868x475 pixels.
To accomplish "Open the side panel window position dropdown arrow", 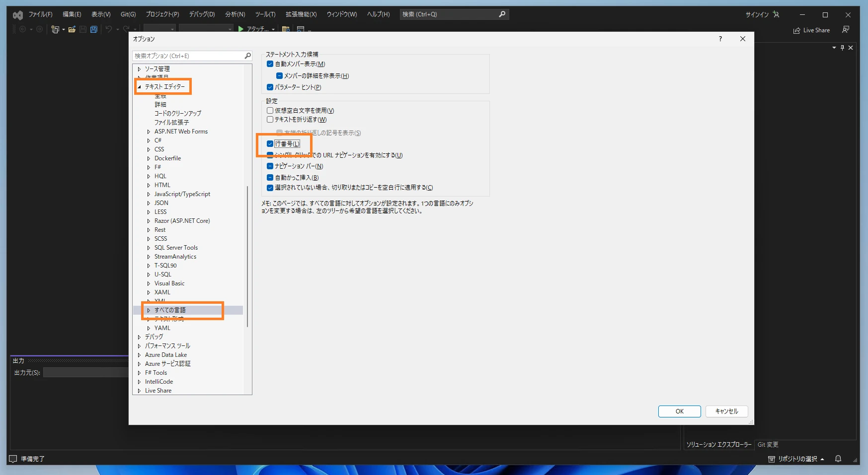I will pyautogui.click(x=834, y=48).
